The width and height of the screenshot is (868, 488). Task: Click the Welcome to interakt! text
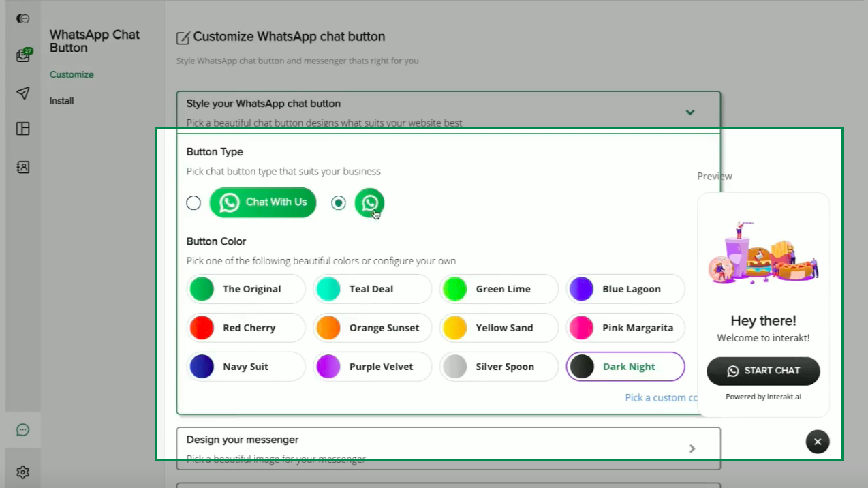point(763,338)
